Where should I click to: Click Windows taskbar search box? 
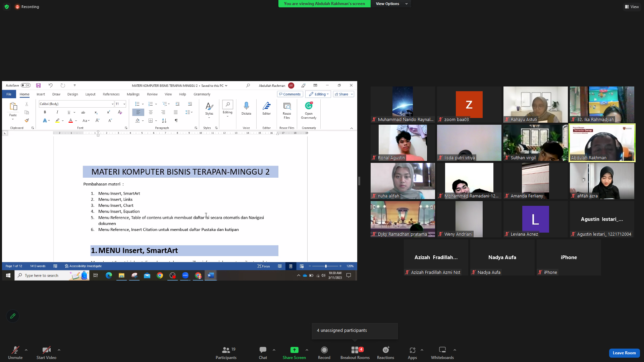tap(52, 276)
